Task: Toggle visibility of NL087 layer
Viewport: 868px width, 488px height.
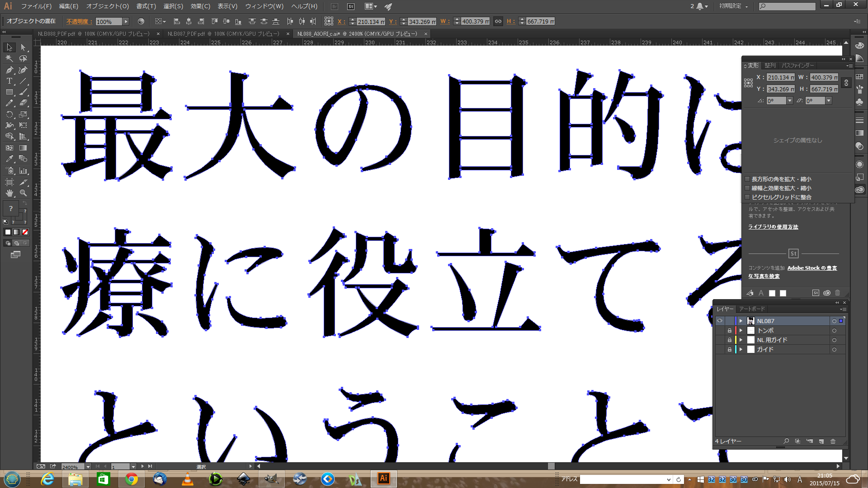Action: [x=719, y=321]
